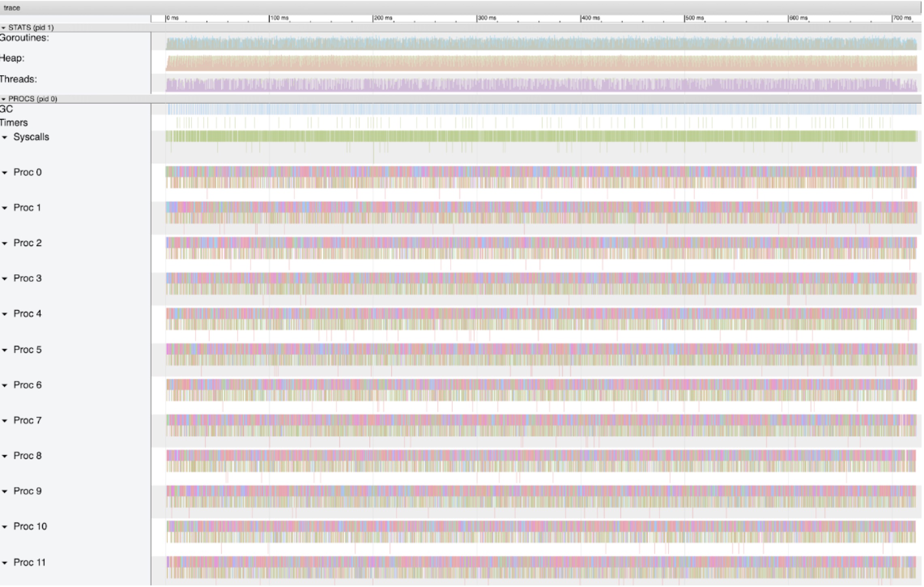Click the STATS (pid 1) header text

point(31,28)
